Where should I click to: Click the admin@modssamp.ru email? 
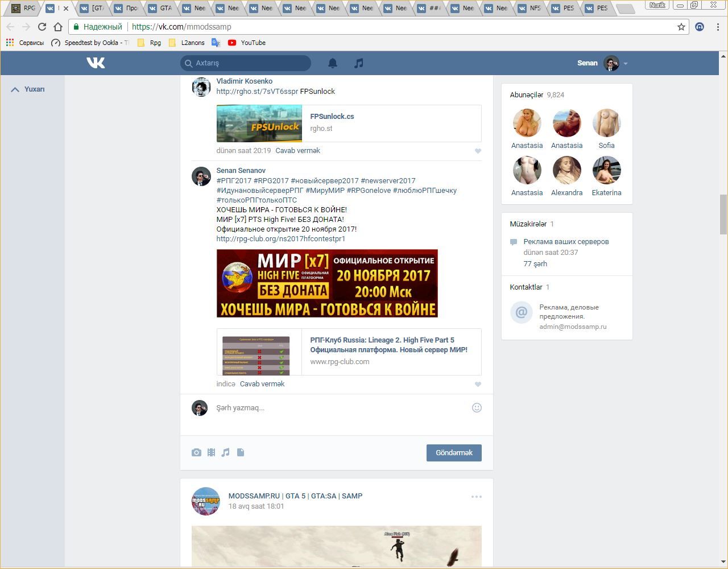(x=573, y=327)
